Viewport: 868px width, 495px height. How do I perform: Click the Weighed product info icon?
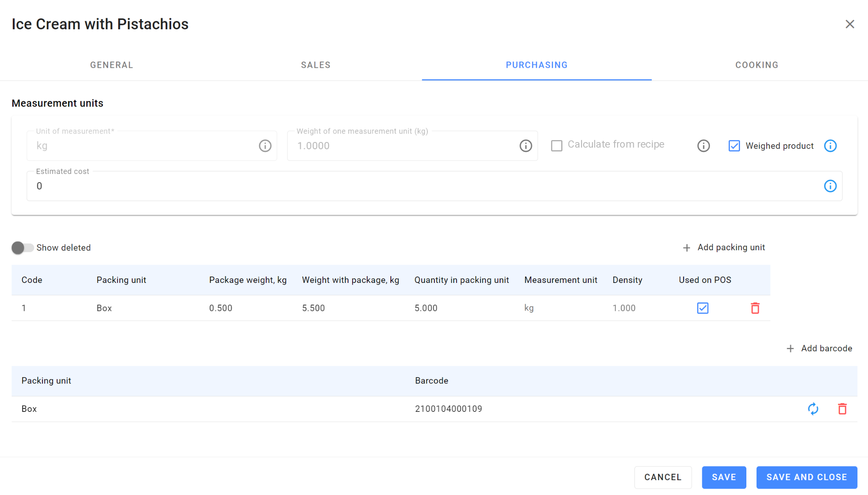(x=830, y=146)
